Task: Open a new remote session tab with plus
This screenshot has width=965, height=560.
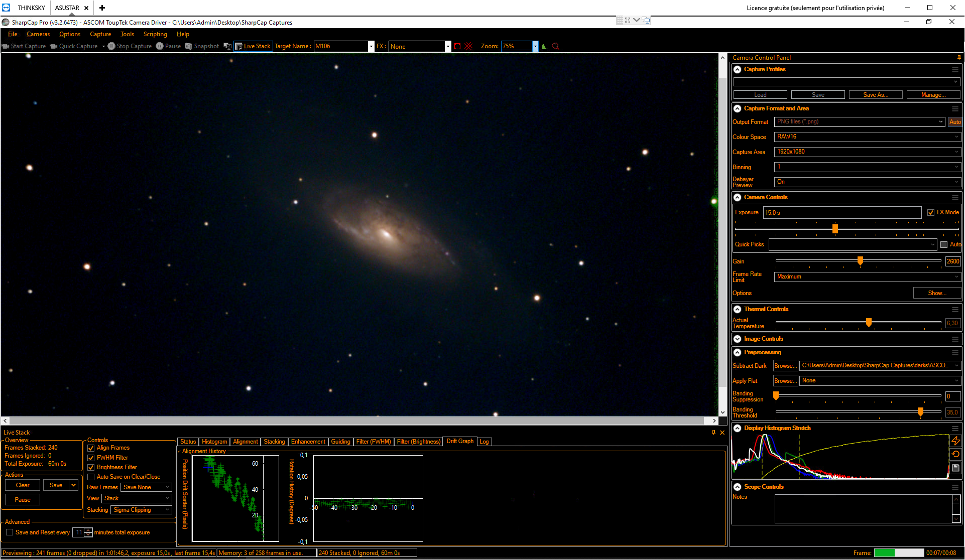Action: pyautogui.click(x=102, y=8)
